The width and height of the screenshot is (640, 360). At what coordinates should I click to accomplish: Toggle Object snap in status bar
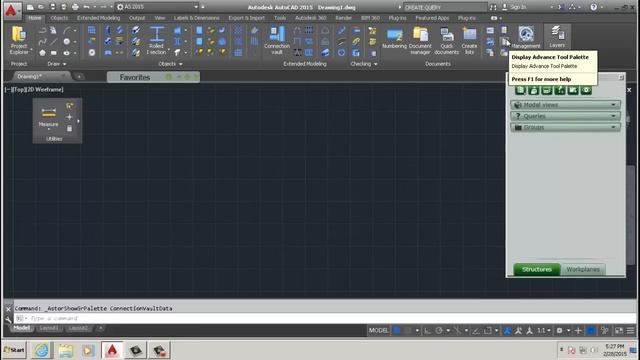click(x=488, y=331)
